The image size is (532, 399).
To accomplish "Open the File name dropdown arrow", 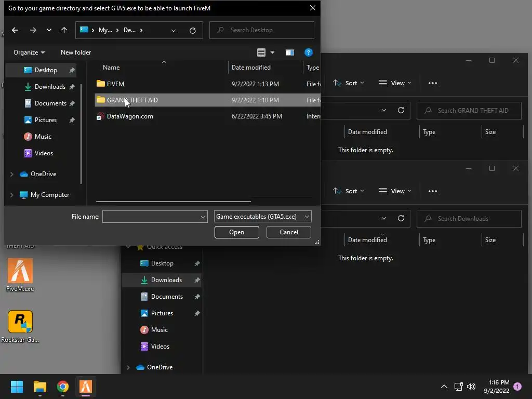I will [x=203, y=217].
